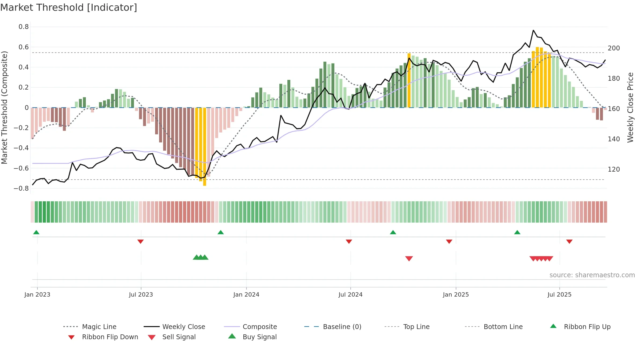Click the Jul 2023 x-axis label
The width and height of the screenshot is (644, 362).
141,295
